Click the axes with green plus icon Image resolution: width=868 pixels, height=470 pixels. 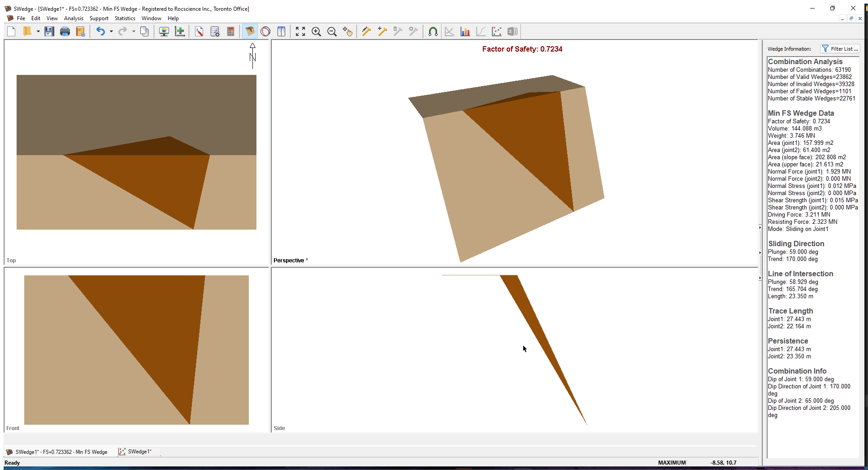[x=180, y=31]
